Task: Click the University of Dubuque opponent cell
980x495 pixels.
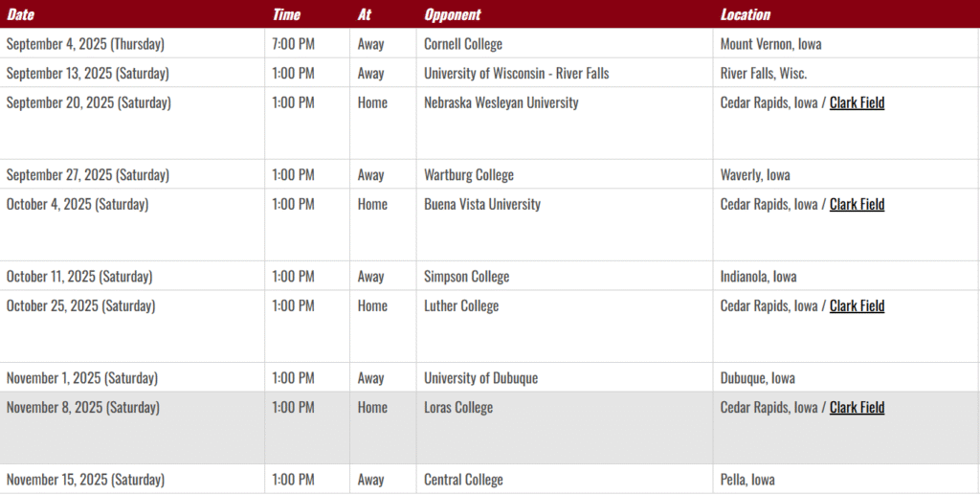Action: point(480,378)
